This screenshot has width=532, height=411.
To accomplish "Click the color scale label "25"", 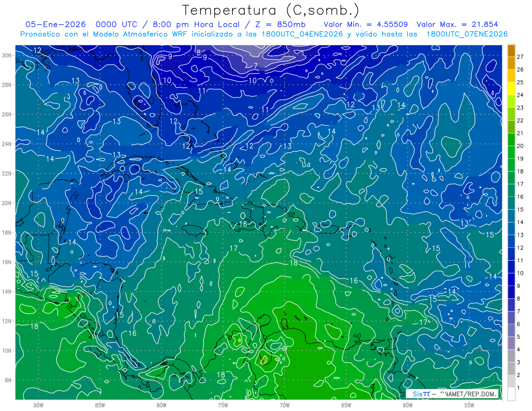I will (520, 82).
